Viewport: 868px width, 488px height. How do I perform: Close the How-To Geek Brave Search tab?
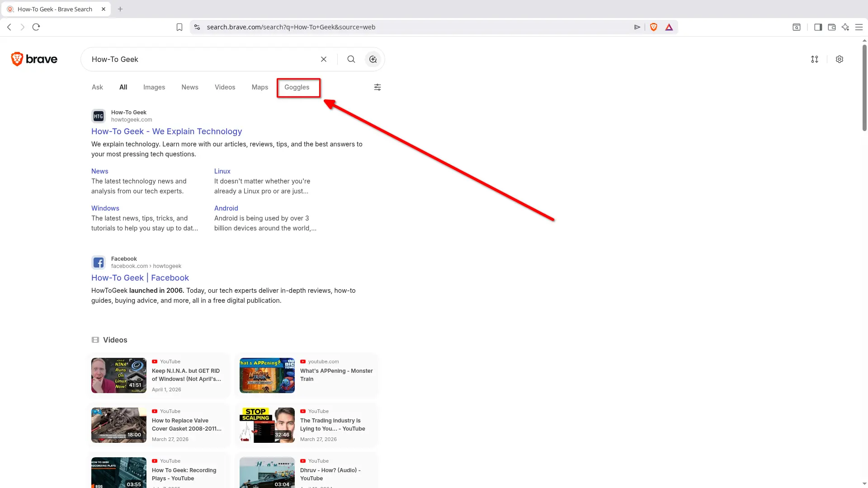104,9
